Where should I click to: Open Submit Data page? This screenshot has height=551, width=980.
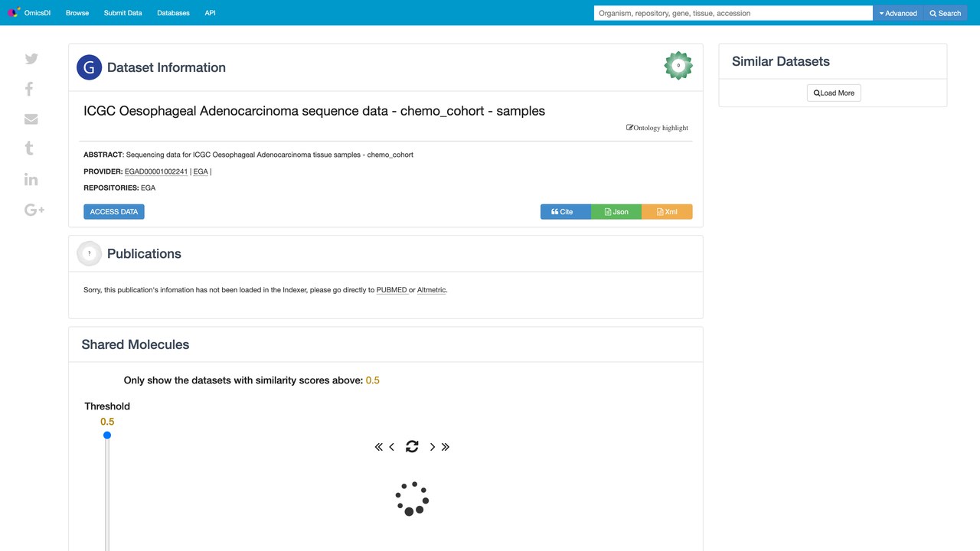tap(122, 13)
